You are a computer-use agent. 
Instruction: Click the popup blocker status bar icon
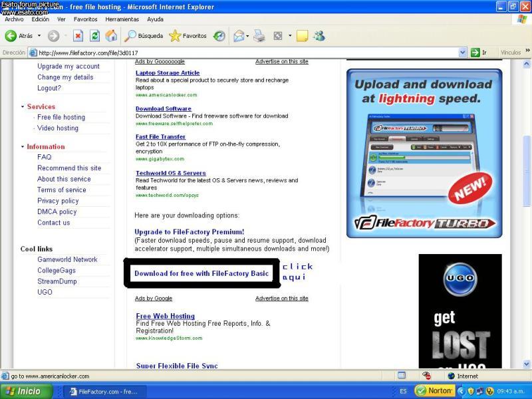[426, 376]
